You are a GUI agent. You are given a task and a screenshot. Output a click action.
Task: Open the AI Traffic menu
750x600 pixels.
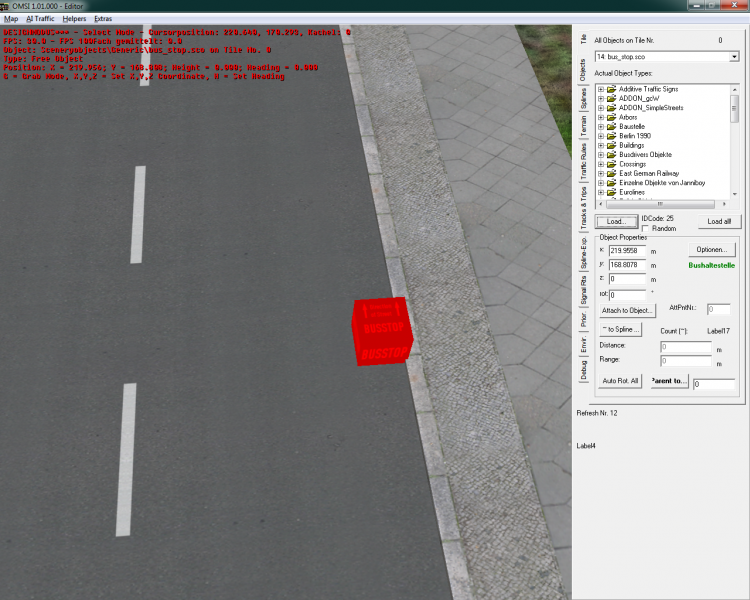(40, 19)
